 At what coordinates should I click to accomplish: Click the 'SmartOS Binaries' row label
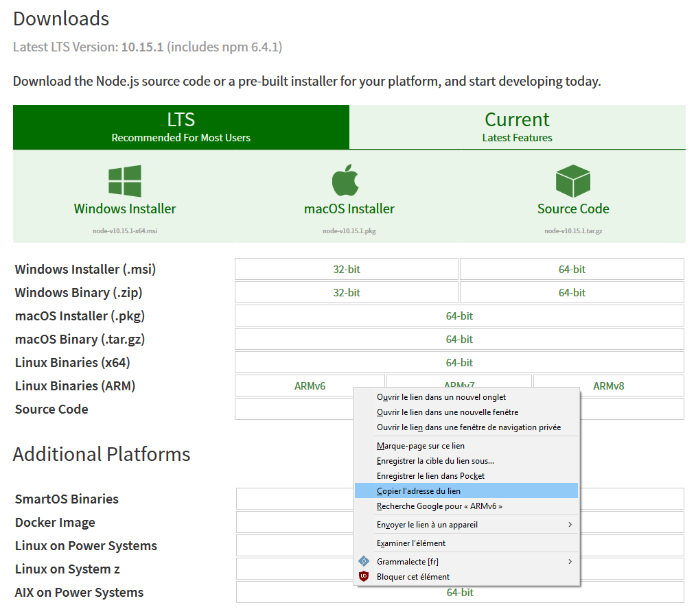pyautogui.click(x=67, y=499)
